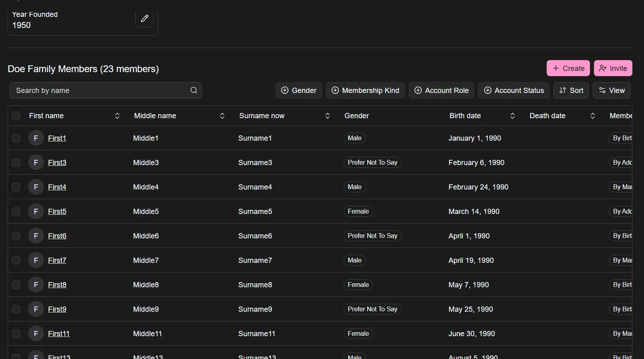Click the magnifier icon in the search box
Image resolution: width=644 pixels, height=359 pixels.
coord(194,90)
